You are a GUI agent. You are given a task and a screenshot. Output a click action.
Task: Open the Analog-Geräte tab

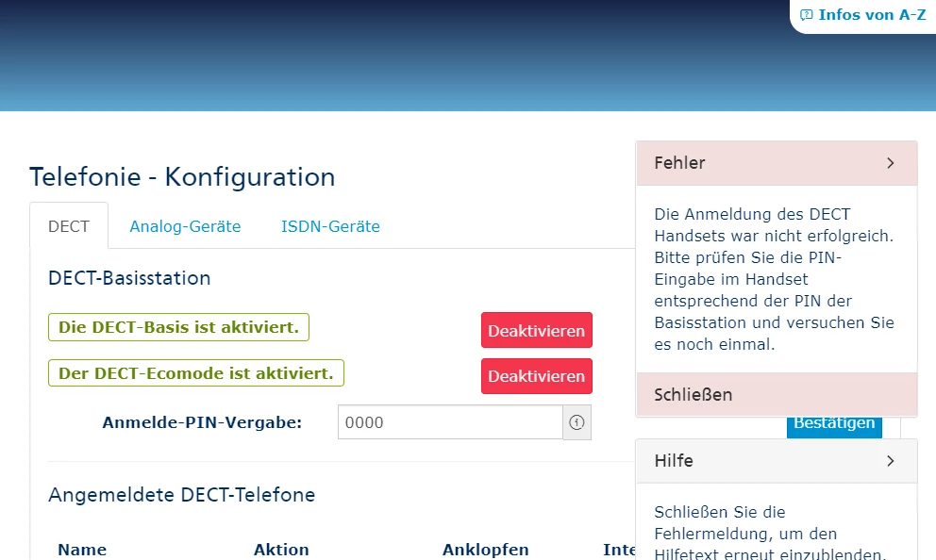click(x=185, y=226)
